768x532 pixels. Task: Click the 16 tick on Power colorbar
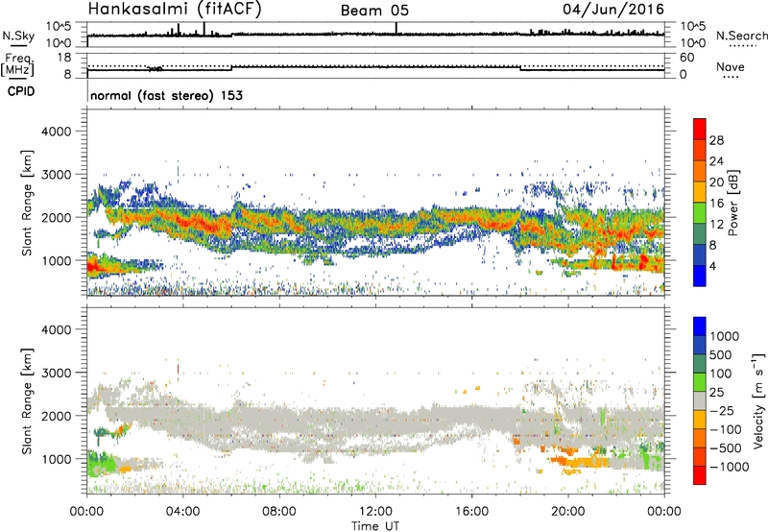tap(716, 204)
